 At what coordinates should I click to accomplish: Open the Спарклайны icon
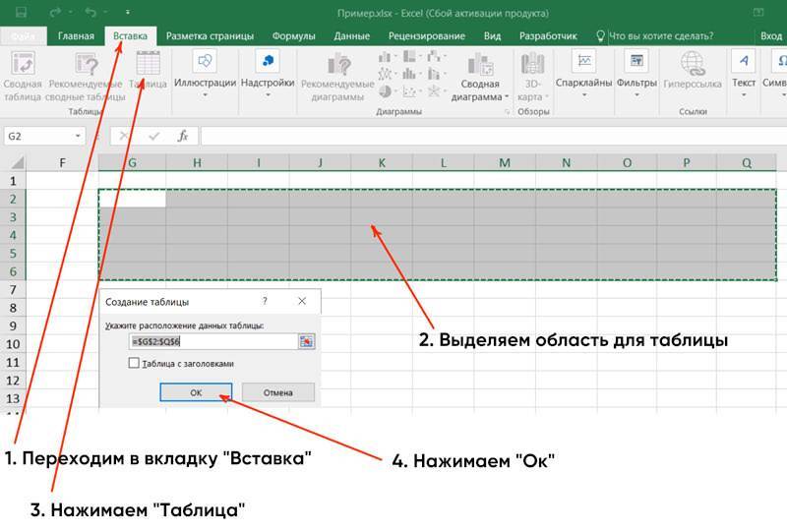pyautogui.click(x=583, y=61)
